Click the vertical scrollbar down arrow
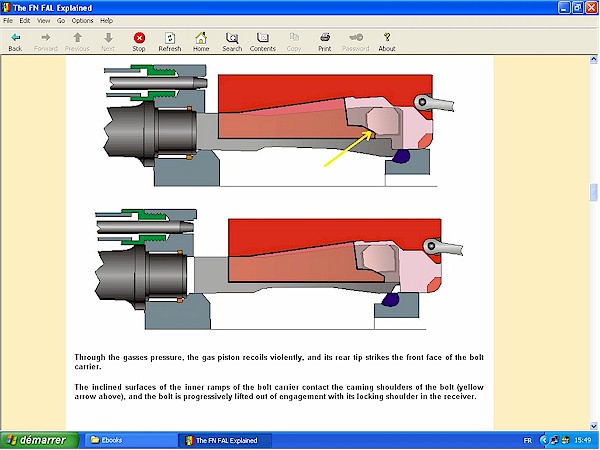This screenshot has width=600, height=450. [x=593, y=426]
